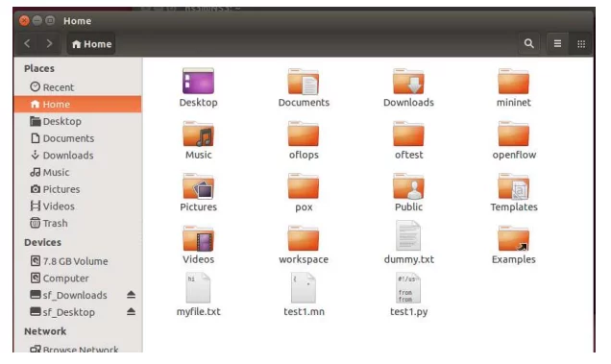Minimize the Home window
Image resolution: width=611 pixels, height=364 pixels.
pos(37,20)
